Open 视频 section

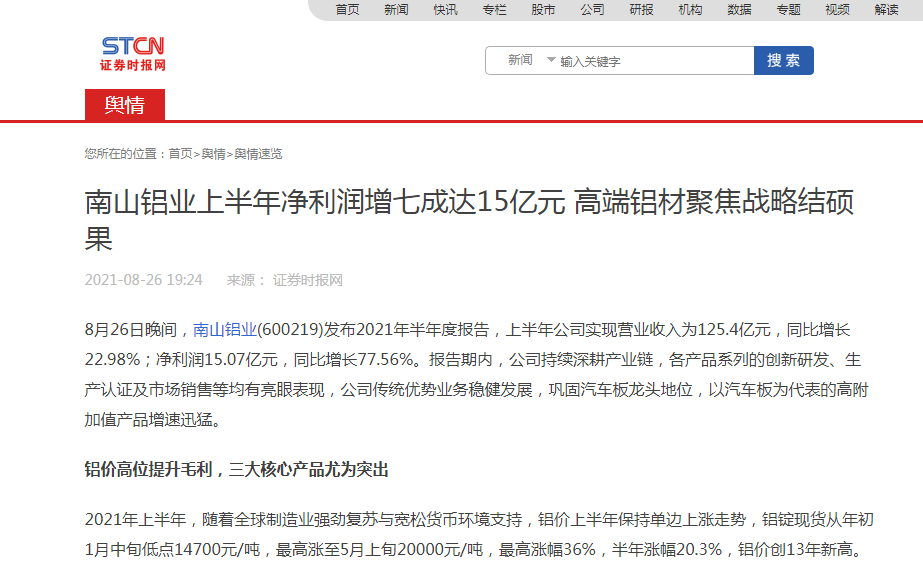(x=837, y=10)
